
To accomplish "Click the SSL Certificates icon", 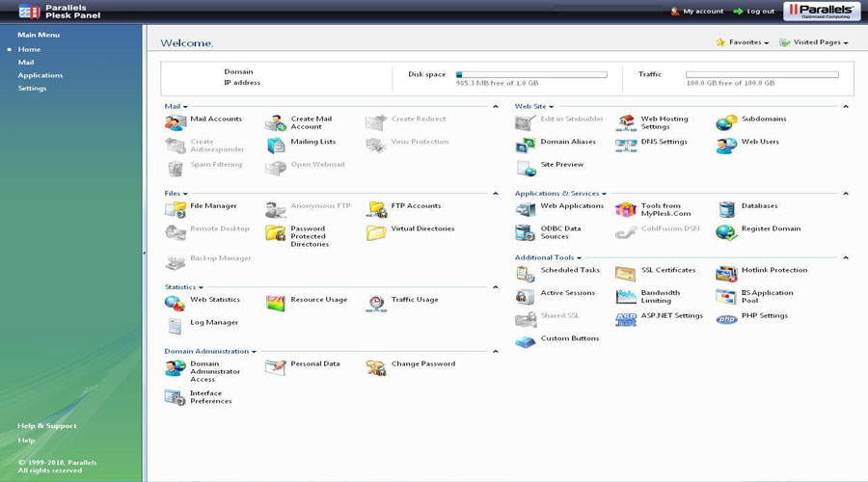I will tap(626, 274).
